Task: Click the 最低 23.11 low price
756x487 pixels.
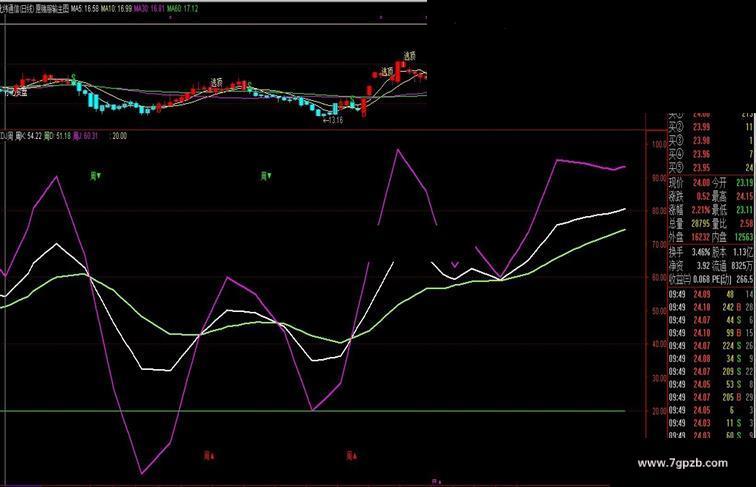Action: [744, 210]
